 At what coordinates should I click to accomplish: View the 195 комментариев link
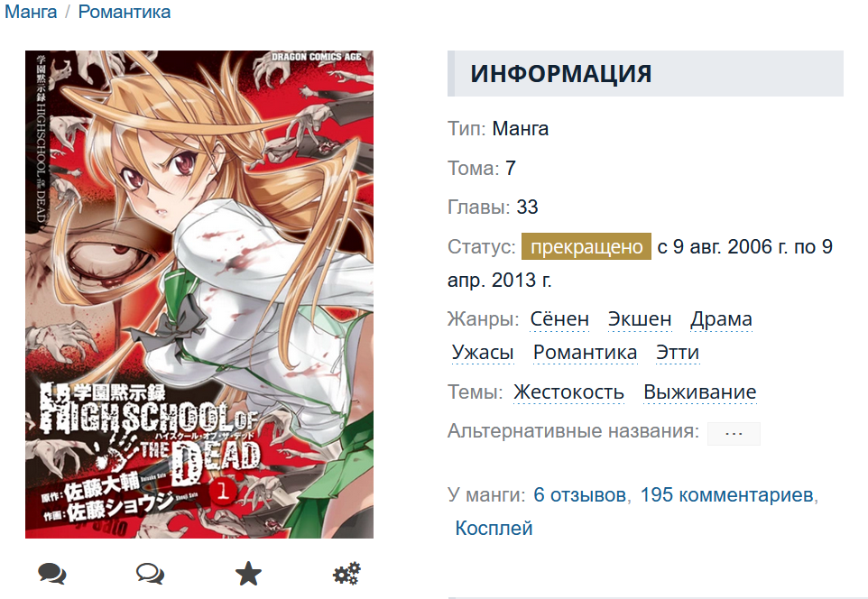(726, 495)
